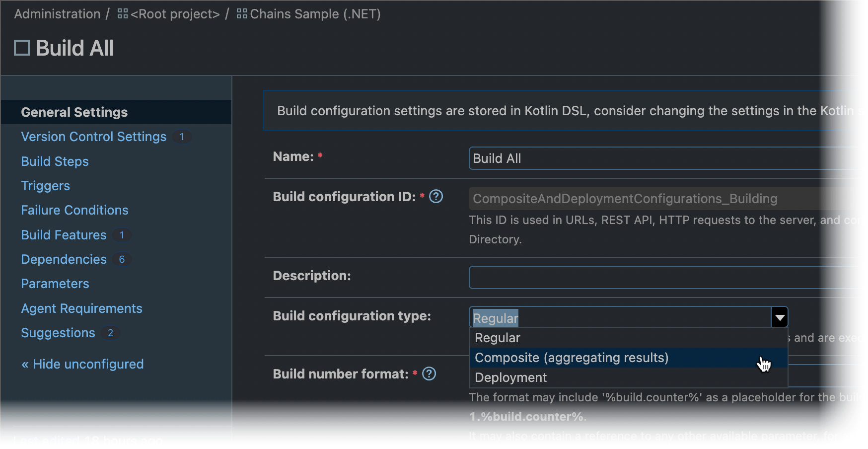The image size is (868, 449).
Task: Click the Build Features count badge
Action: point(122,235)
